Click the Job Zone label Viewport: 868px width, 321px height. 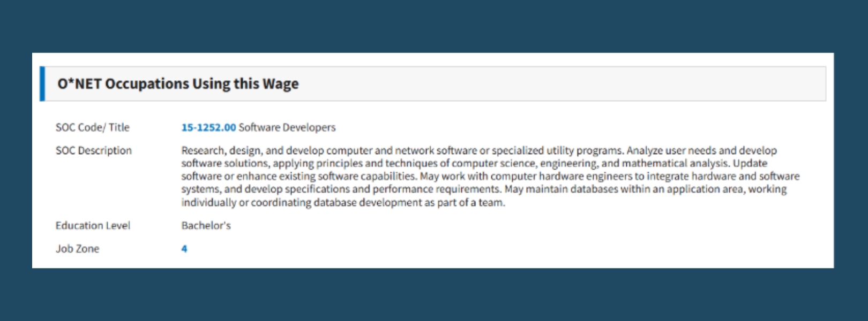(78, 249)
